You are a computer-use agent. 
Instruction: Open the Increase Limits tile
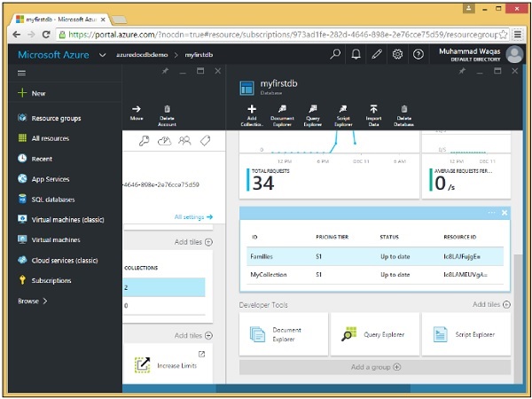coord(168,364)
